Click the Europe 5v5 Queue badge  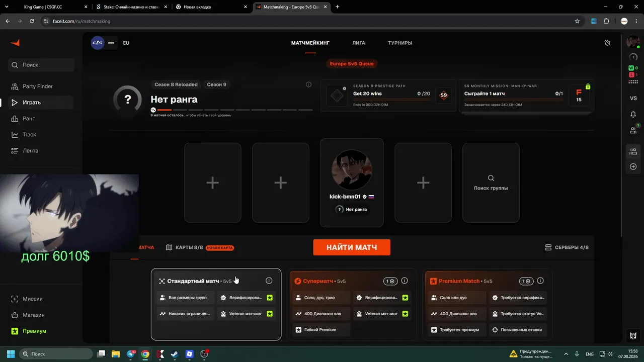pos(352,64)
